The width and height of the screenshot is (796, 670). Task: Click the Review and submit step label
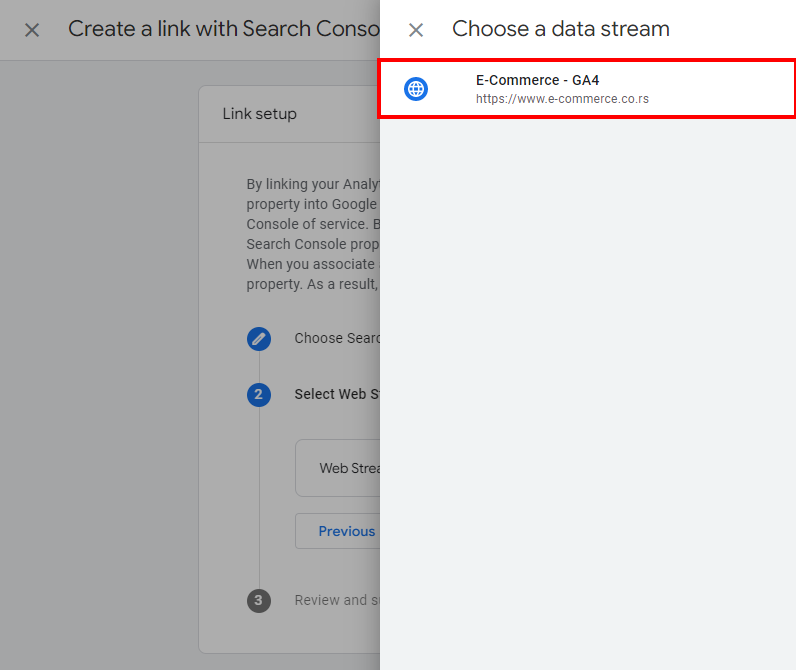point(337,600)
